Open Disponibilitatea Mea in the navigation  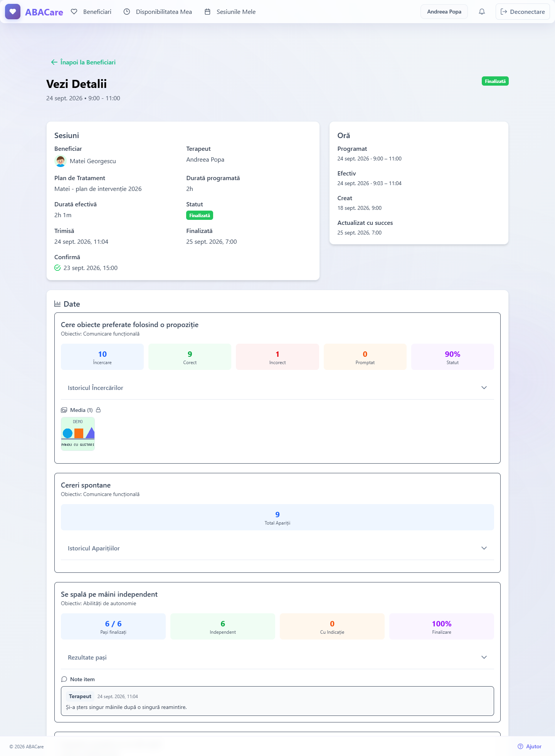click(x=158, y=12)
